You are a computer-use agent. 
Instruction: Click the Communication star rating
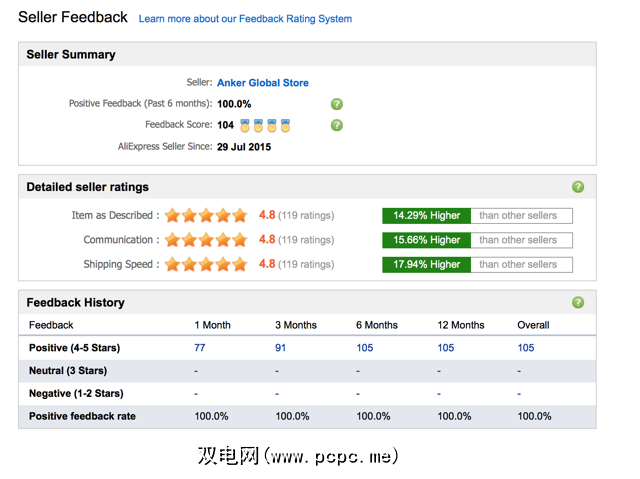click(x=206, y=240)
